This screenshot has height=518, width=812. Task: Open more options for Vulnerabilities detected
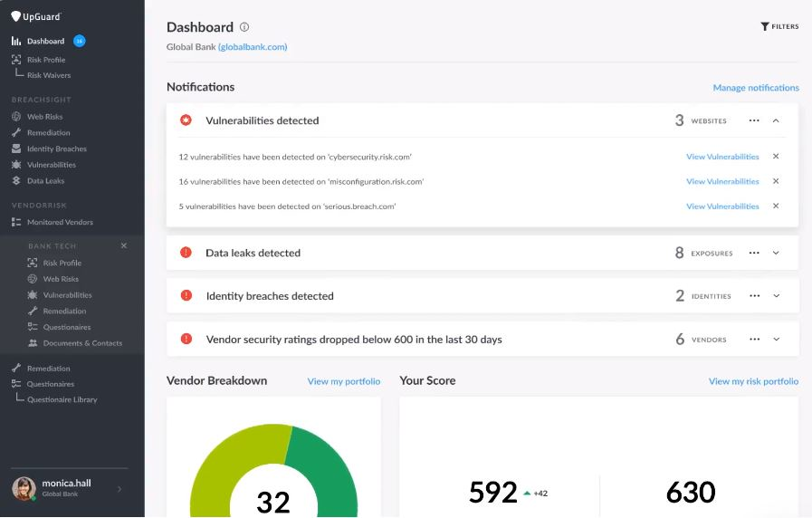(x=754, y=120)
